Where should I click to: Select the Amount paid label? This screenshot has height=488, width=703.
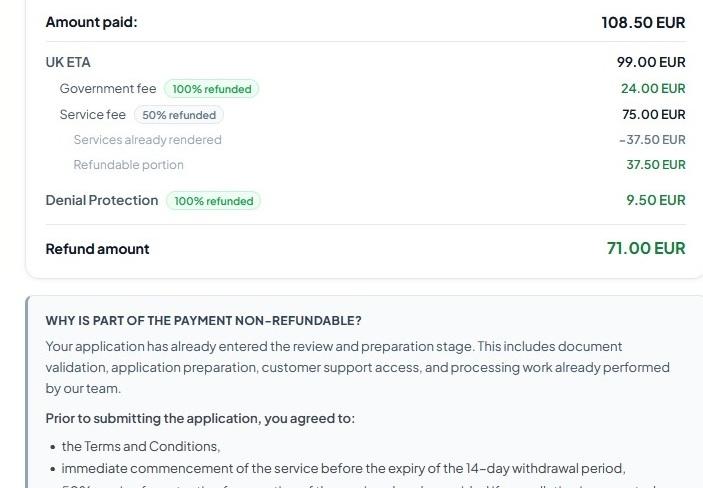click(x=91, y=22)
